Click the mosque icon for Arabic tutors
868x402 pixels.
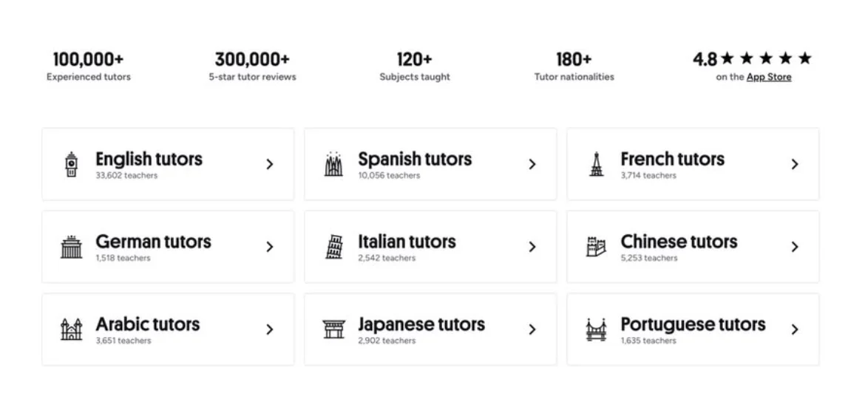pyautogui.click(x=71, y=330)
